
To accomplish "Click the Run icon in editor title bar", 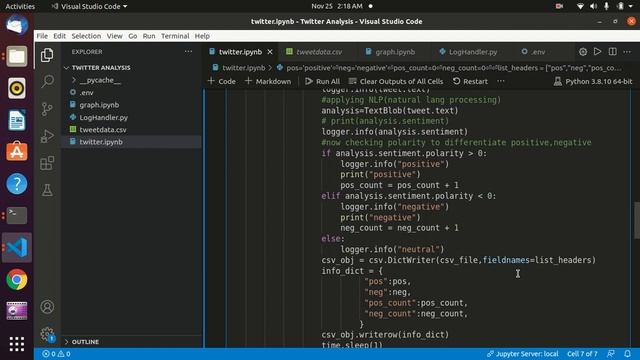I will pyautogui.click(x=598, y=51).
